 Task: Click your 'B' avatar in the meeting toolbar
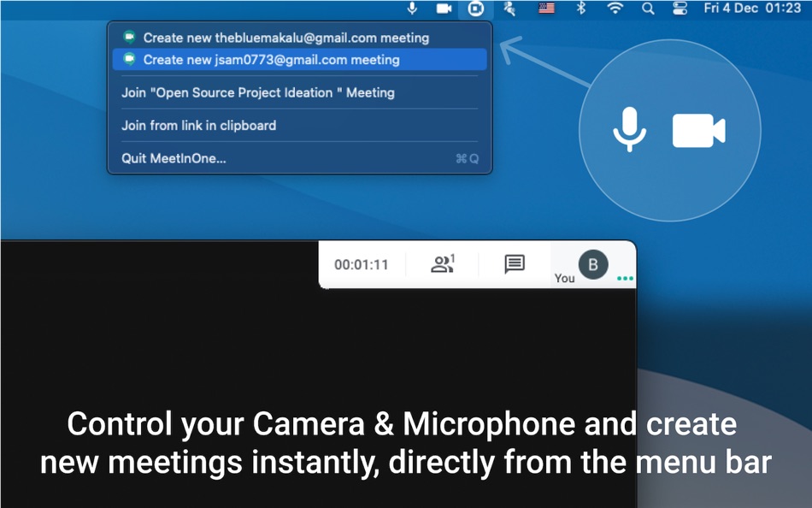592,264
